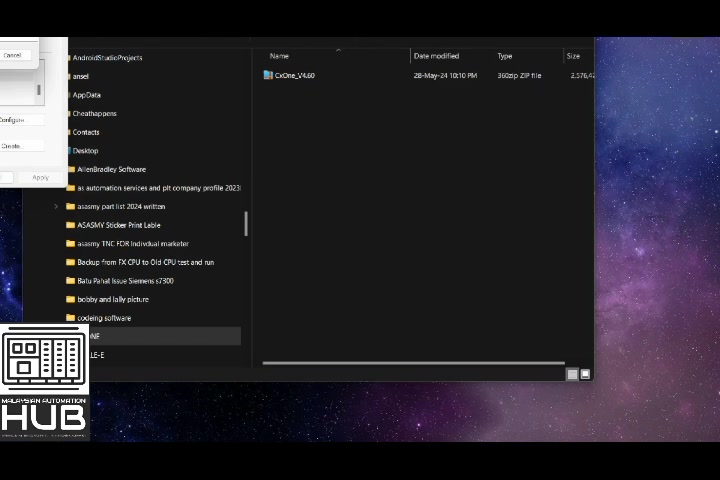Screen dimensions: 720x480
Task: Click folder icon beside ASASMY Sticker Print Lable
Action: click(x=70, y=225)
